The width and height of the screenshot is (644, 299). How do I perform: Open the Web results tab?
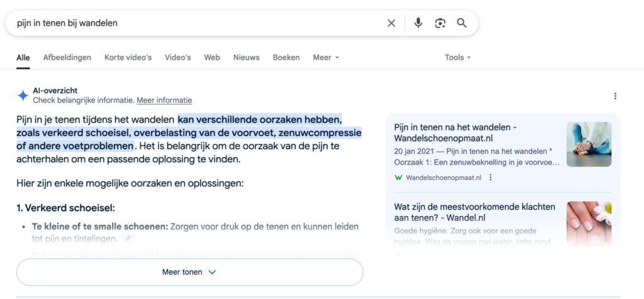point(212,57)
